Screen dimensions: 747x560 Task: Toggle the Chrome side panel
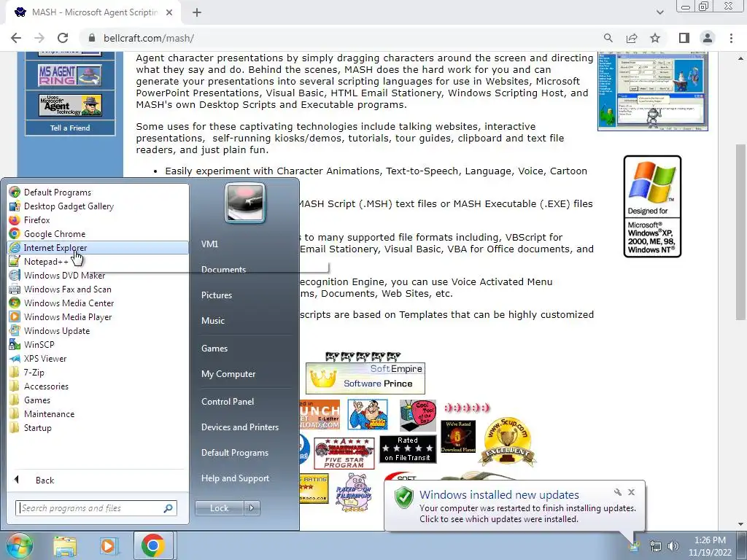point(684,38)
